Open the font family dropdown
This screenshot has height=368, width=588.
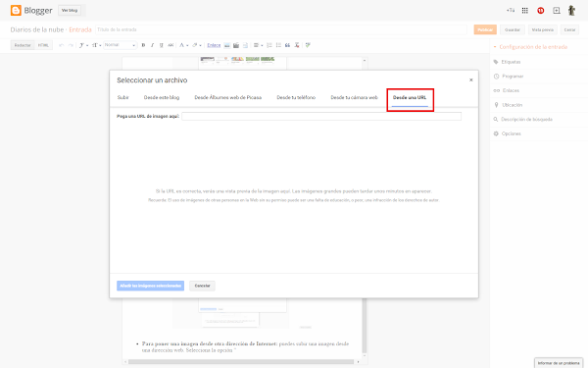pyautogui.click(x=83, y=45)
